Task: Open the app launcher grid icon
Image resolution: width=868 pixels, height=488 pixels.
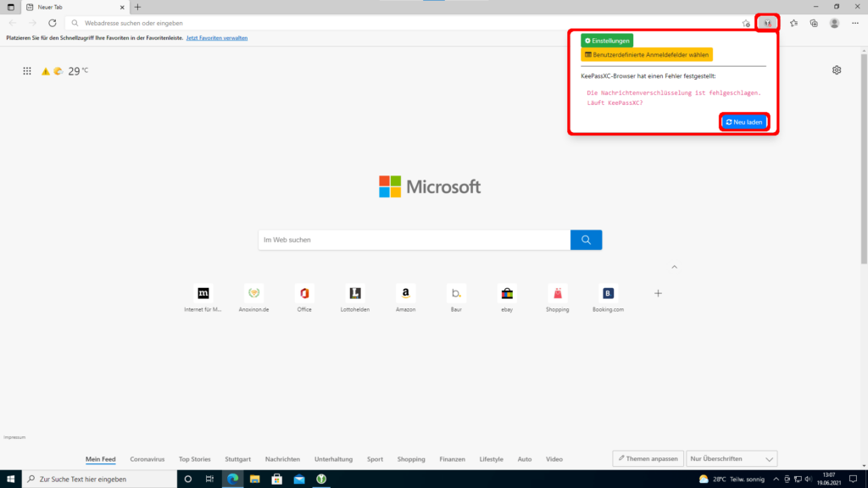Action: pyautogui.click(x=26, y=71)
